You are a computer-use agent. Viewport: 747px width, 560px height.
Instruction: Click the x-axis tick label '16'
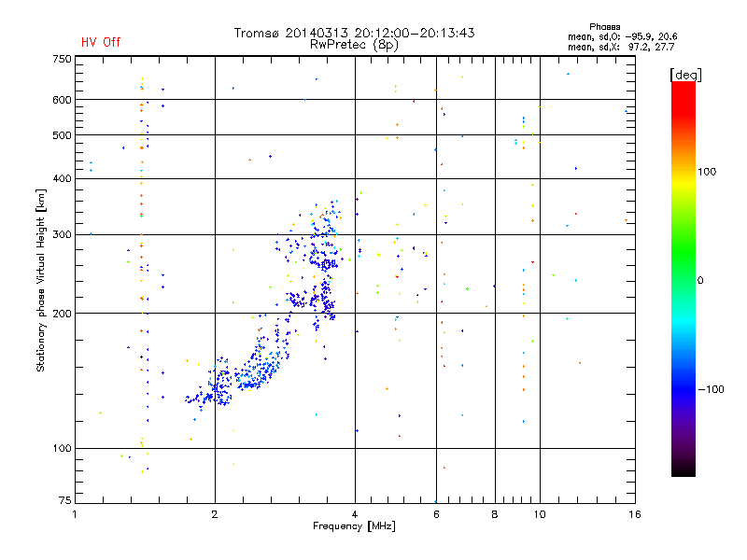click(635, 514)
